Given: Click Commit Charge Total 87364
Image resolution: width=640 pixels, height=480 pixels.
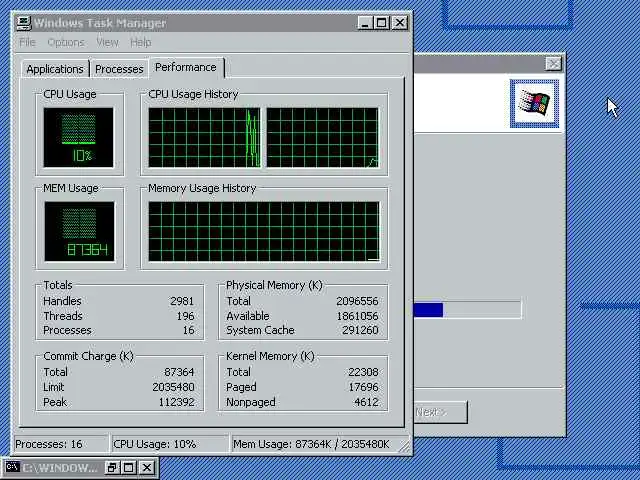Looking at the screenshot, I should click(x=179, y=372).
